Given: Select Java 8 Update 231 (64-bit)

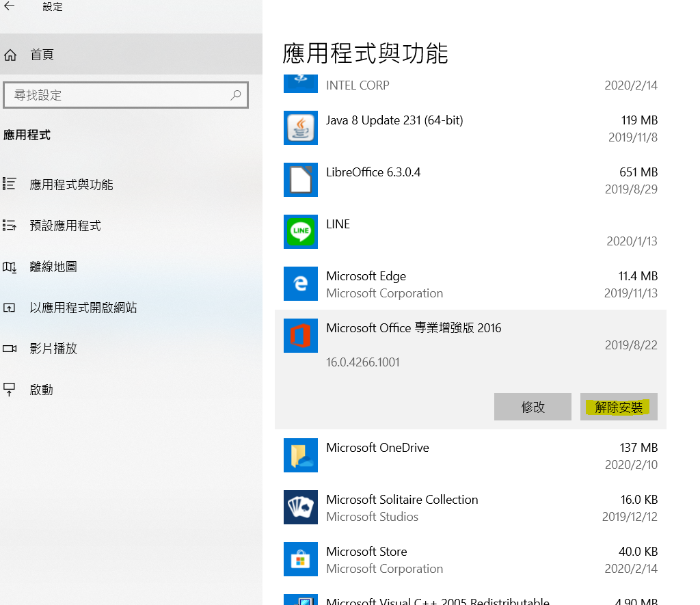Looking at the screenshot, I should point(394,120).
